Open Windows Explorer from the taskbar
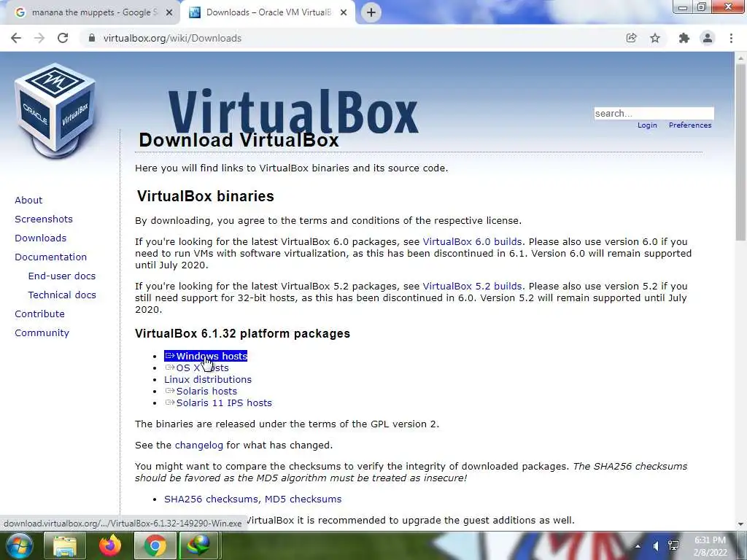The height and width of the screenshot is (560, 747). (65, 545)
